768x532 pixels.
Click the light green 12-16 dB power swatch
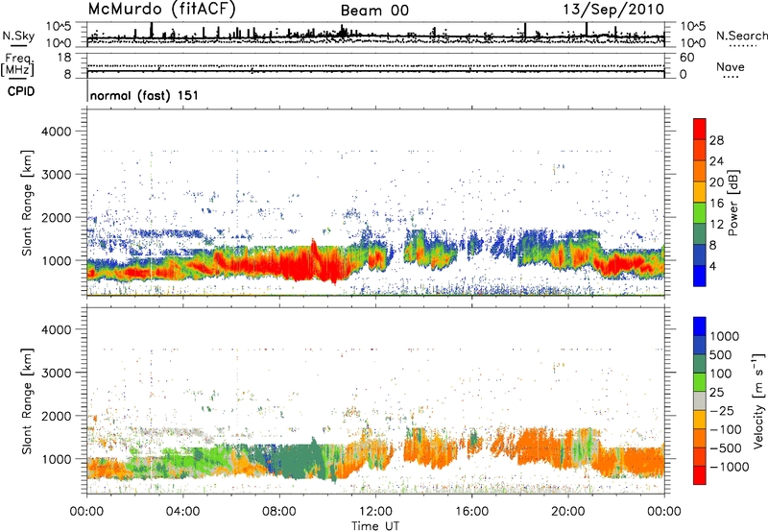(700, 213)
